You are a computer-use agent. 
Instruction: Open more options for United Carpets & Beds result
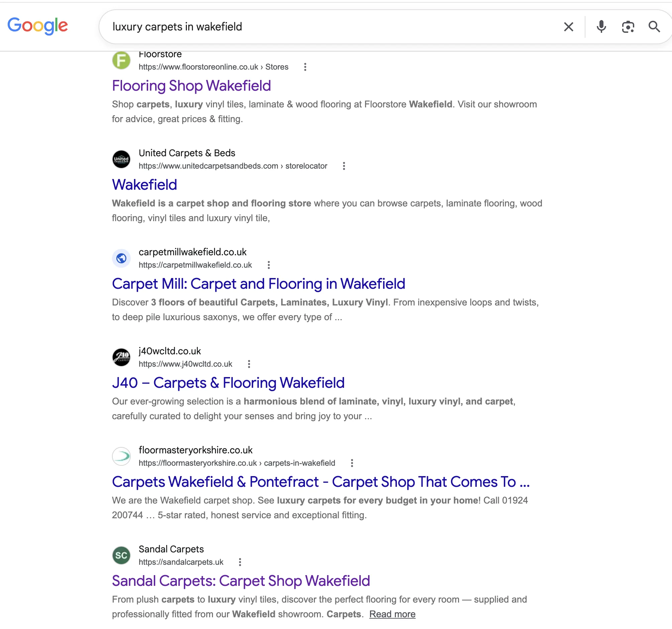coord(344,166)
